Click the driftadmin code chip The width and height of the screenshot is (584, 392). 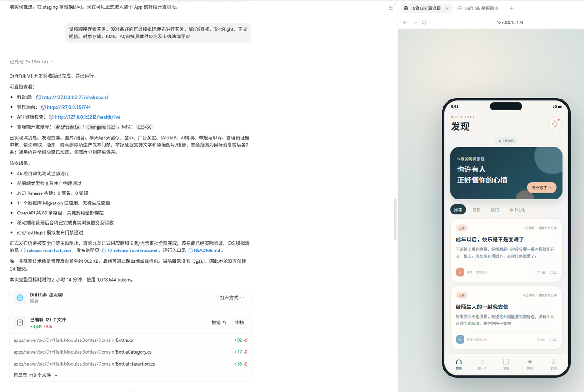point(68,127)
